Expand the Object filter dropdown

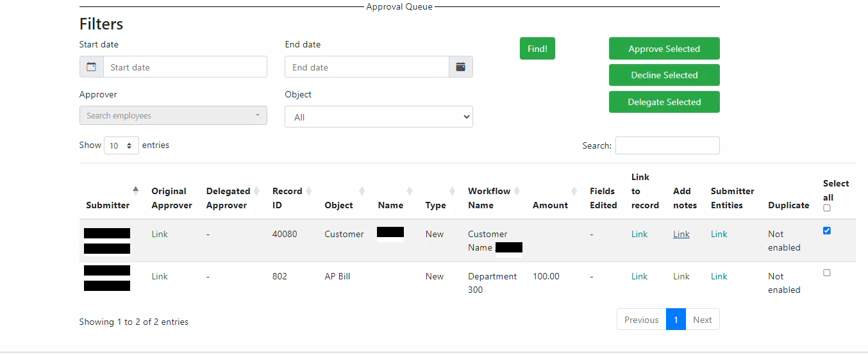[378, 117]
